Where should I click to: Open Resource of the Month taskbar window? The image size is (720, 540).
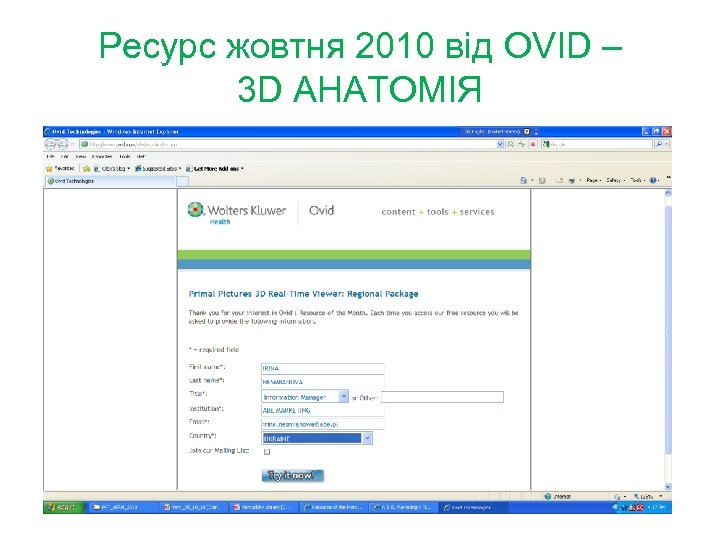(334, 507)
